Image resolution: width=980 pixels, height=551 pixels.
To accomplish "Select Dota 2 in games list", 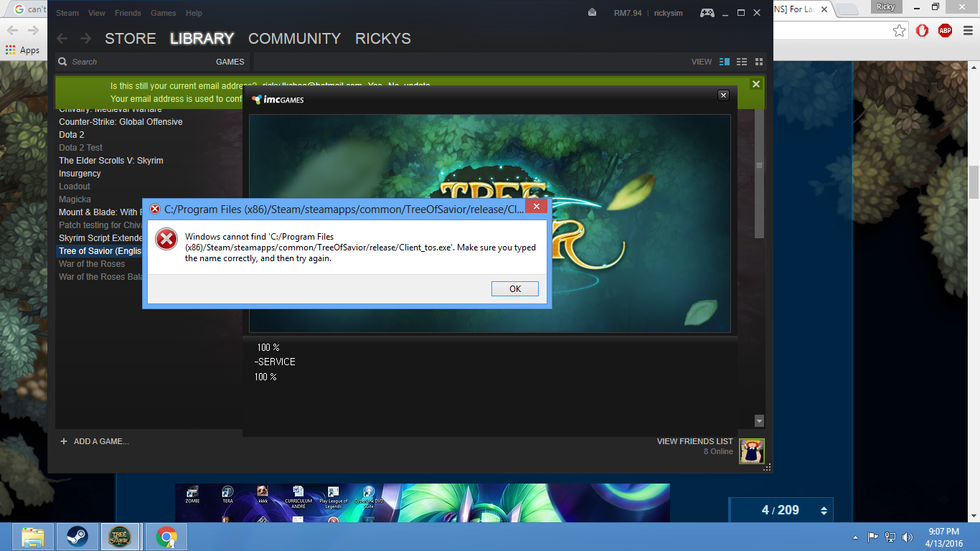I will tap(71, 135).
